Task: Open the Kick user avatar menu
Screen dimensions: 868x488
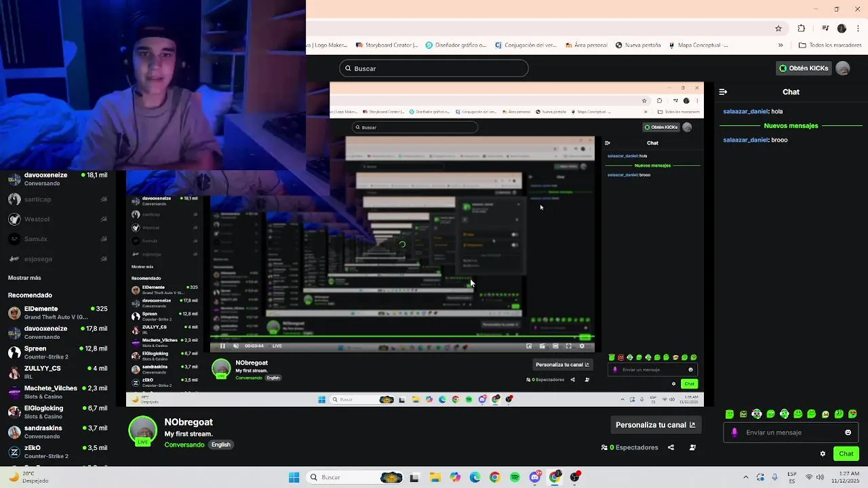Action: click(843, 68)
